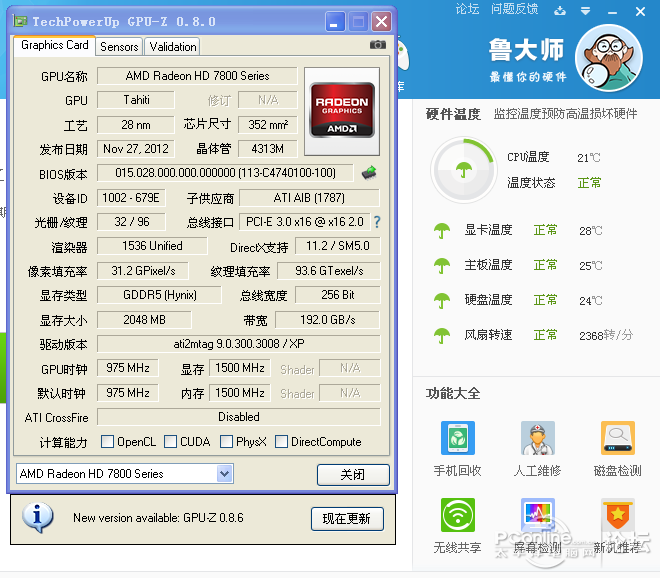
Task: Click the umbrella icon beside 硬盘温度
Action: tap(442, 301)
